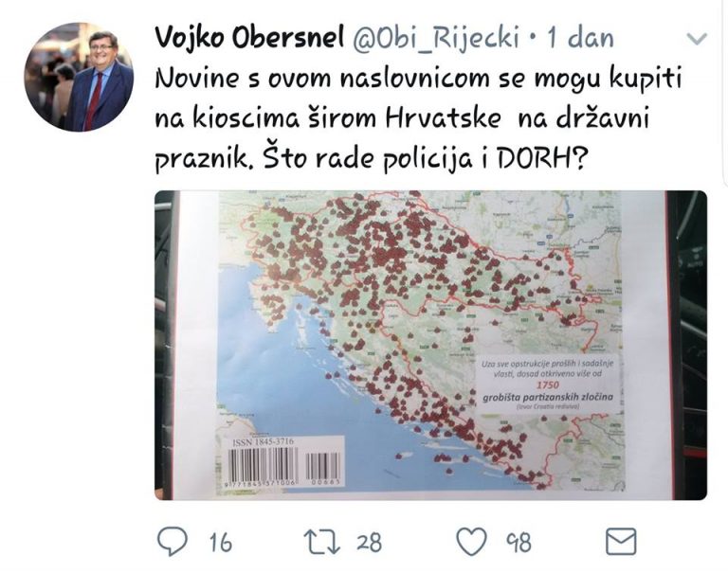Open the Vojko Obersnel display name
This screenshot has width=728, height=573.
[249, 38]
